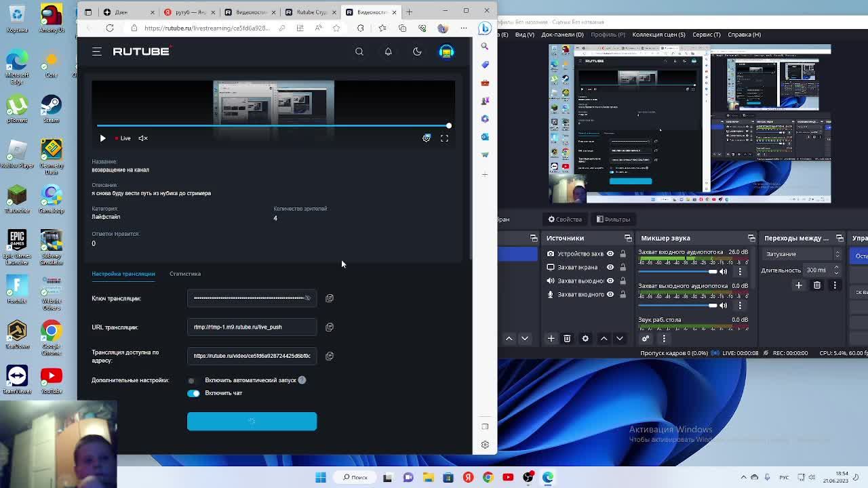Copy the stream URL

[330, 327]
